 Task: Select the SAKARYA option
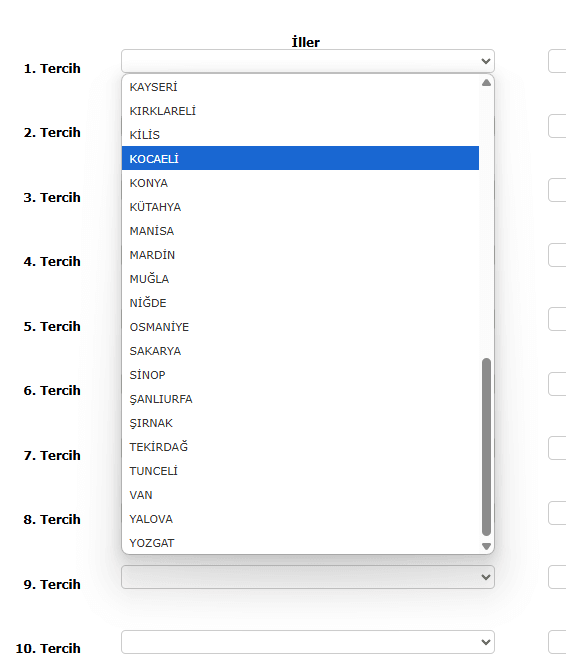click(300, 350)
